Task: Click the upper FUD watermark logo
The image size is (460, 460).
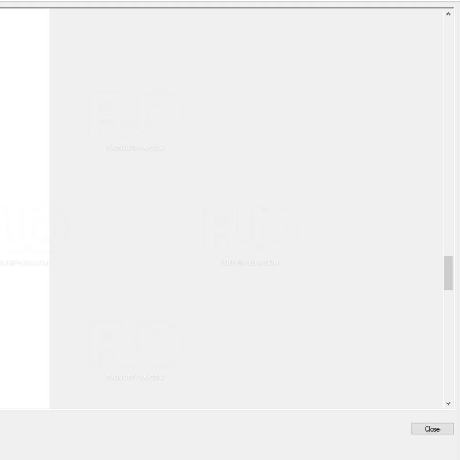Action: (x=136, y=115)
